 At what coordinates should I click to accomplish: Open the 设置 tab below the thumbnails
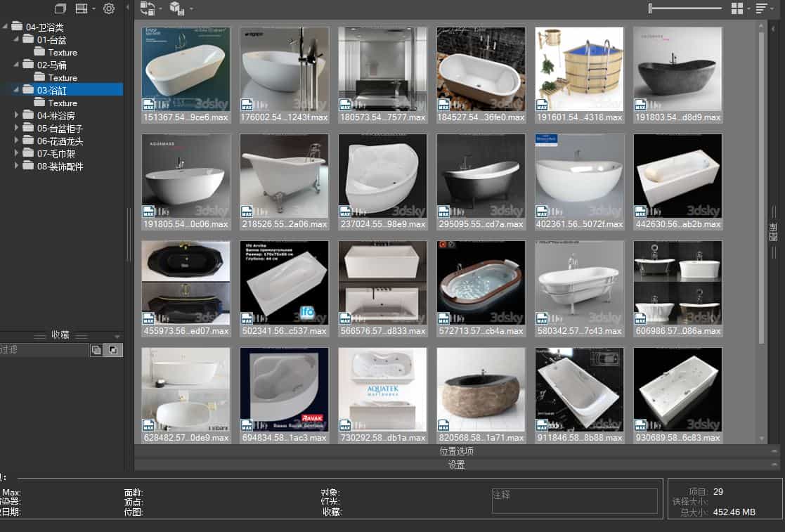pyautogui.click(x=455, y=465)
